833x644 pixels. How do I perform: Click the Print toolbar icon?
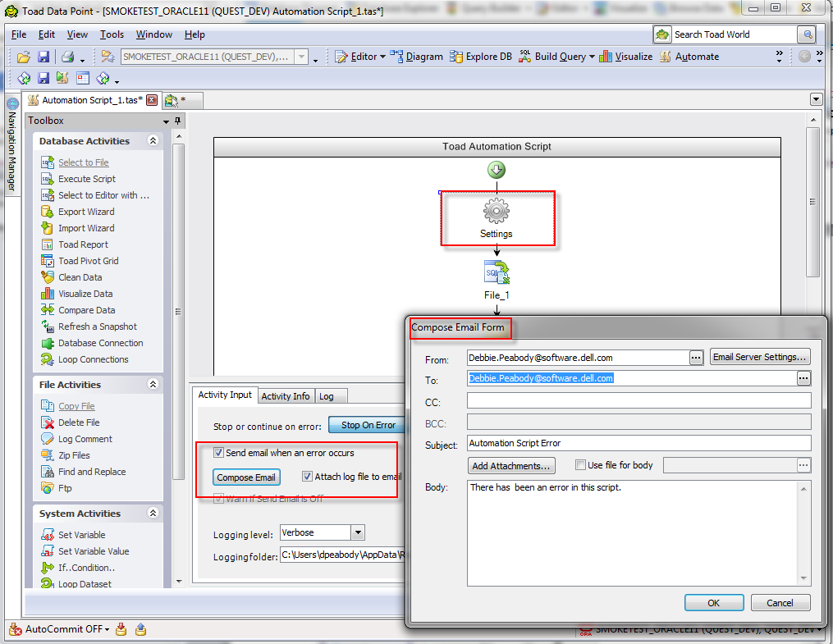67,57
